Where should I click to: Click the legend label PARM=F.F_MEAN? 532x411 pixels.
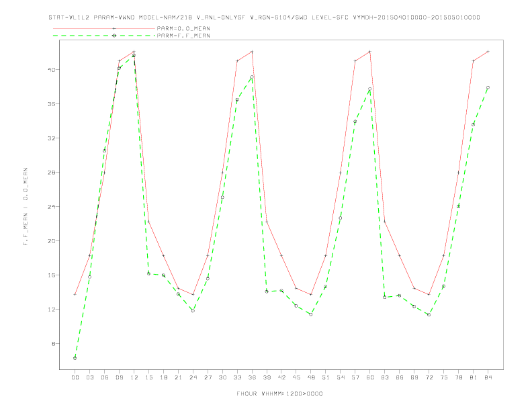(x=183, y=36)
